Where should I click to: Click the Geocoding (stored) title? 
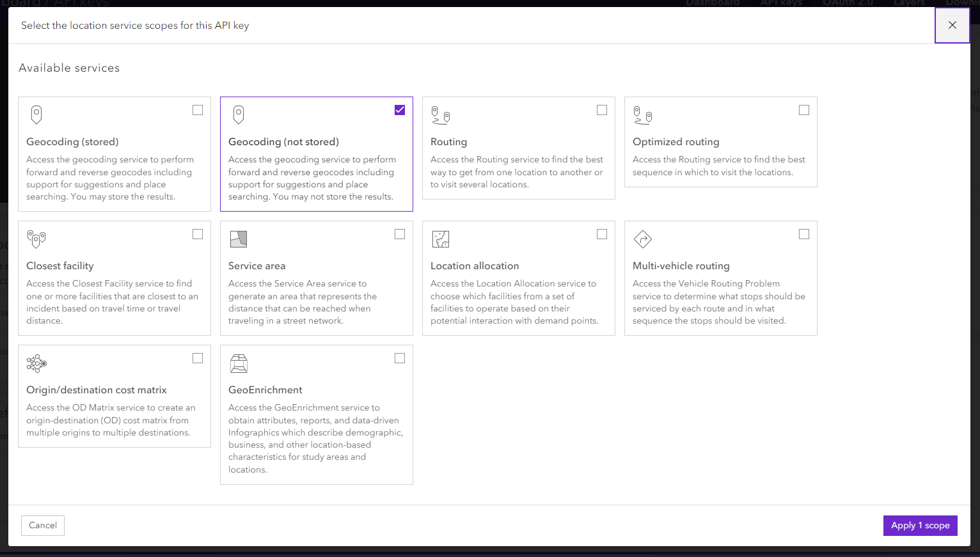coord(72,142)
